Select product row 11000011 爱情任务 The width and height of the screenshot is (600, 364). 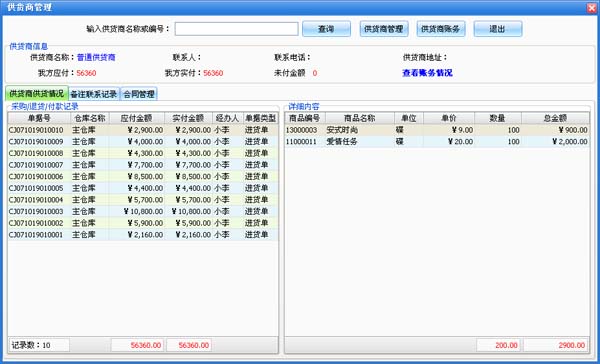pos(437,142)
